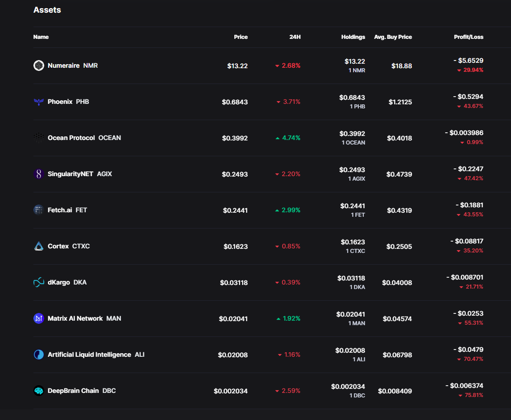Image resolution: width=511 pixels, height=420 pixels.
Task: Click ALI avg buy price $0.06798
Action: [x=397, y=355]
